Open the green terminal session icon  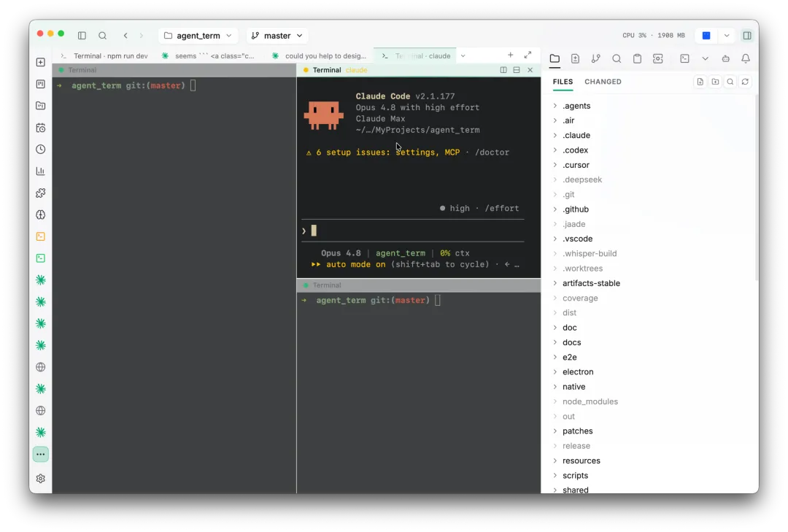41,258
